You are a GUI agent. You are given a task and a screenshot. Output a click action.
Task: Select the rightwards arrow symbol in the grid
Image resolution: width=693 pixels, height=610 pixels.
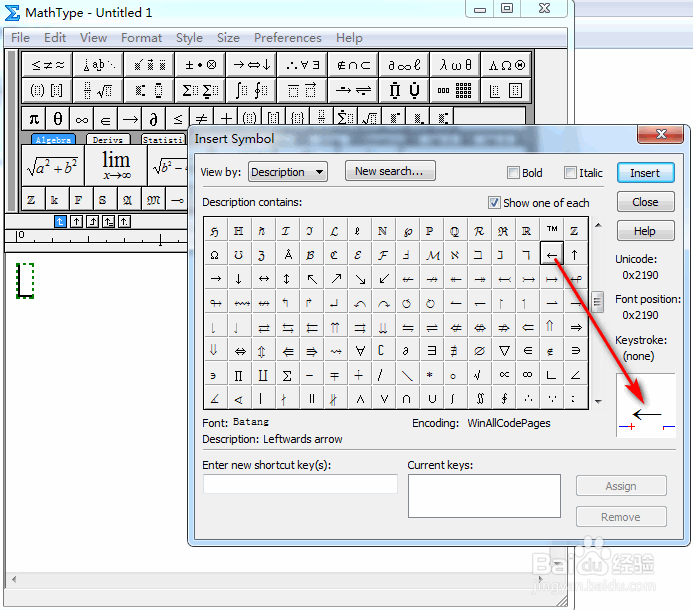coord(216,279)
